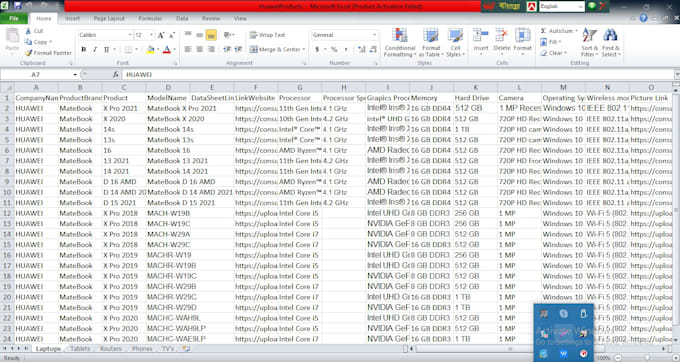Click the Increase Decimal icon
Screen dimensions: 680x362
coord(361,50)
